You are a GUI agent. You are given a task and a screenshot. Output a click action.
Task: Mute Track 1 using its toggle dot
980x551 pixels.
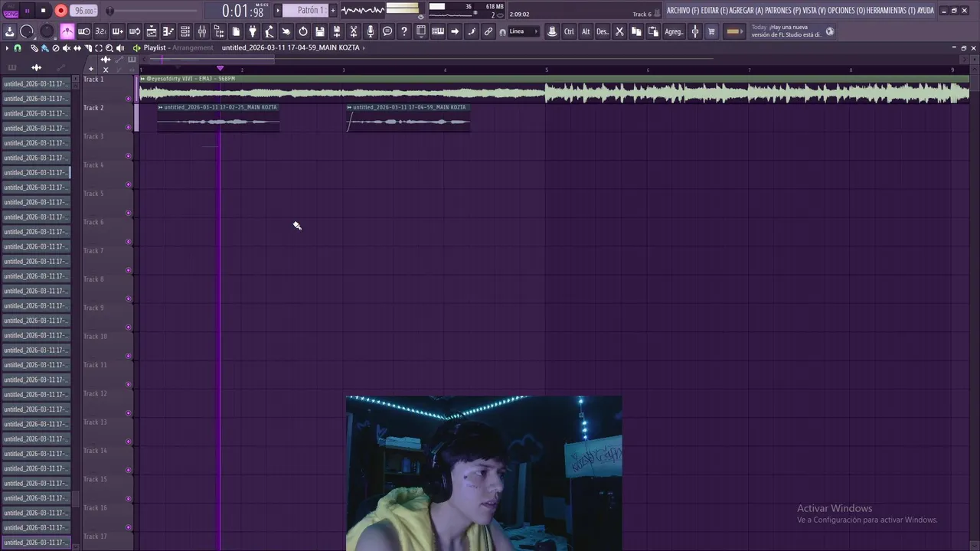(128, 98)
